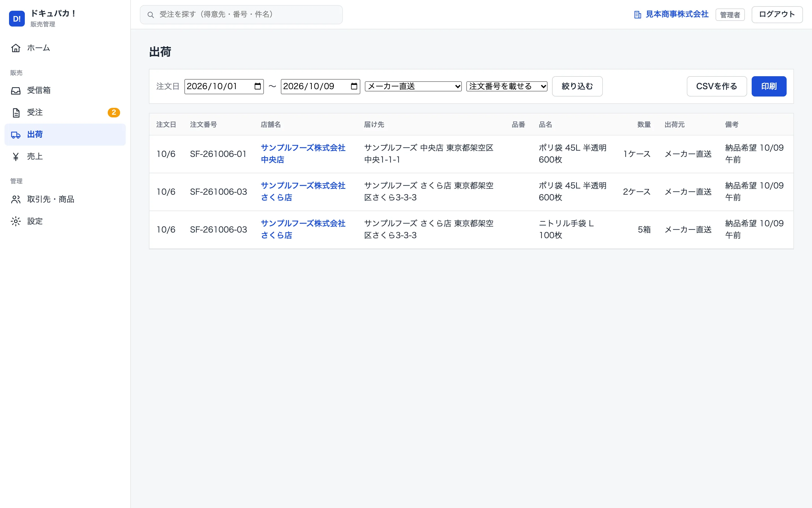Open サンプルフーズ株式会社 中央店 store link
The image size is (812, 508).
click(x=303, y=154)
